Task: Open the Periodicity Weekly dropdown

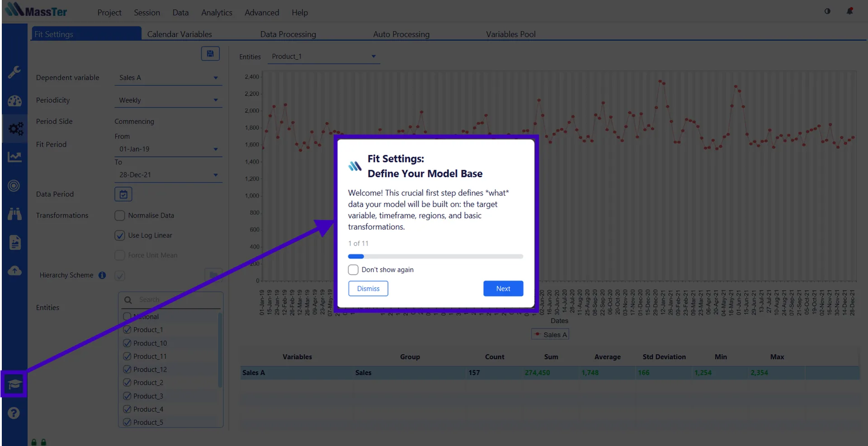Action: (168, 100)
